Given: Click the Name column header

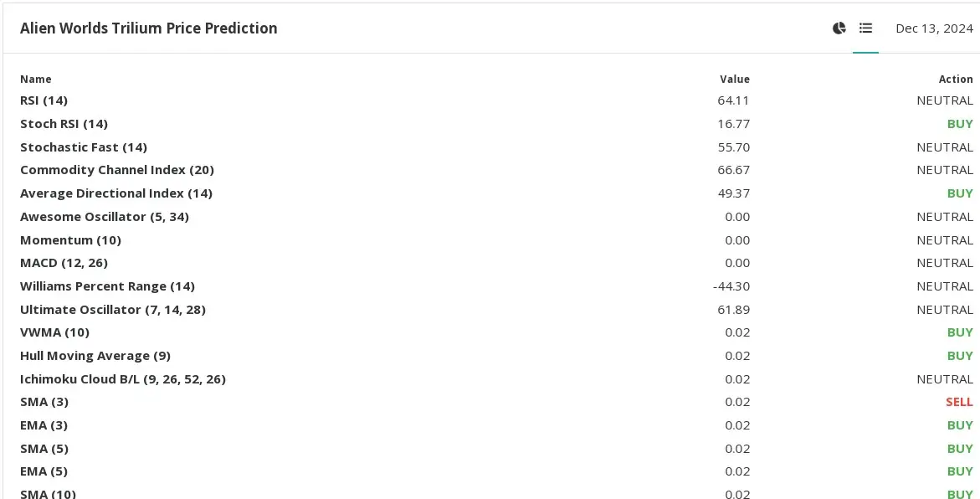Looking at the screenshot, I should [36, 80].
